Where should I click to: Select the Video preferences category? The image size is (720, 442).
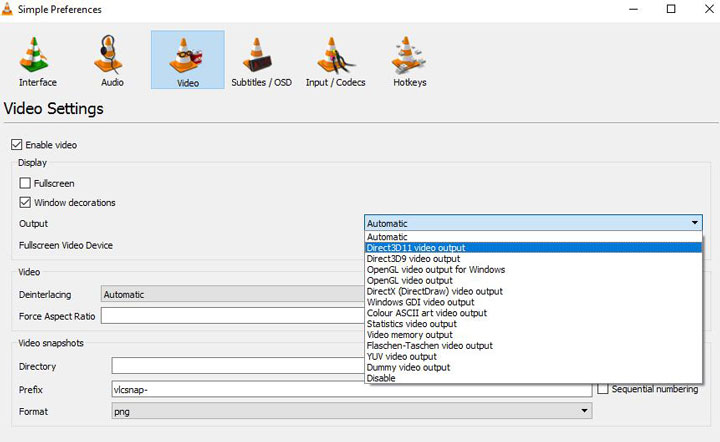tap(187, 60)
